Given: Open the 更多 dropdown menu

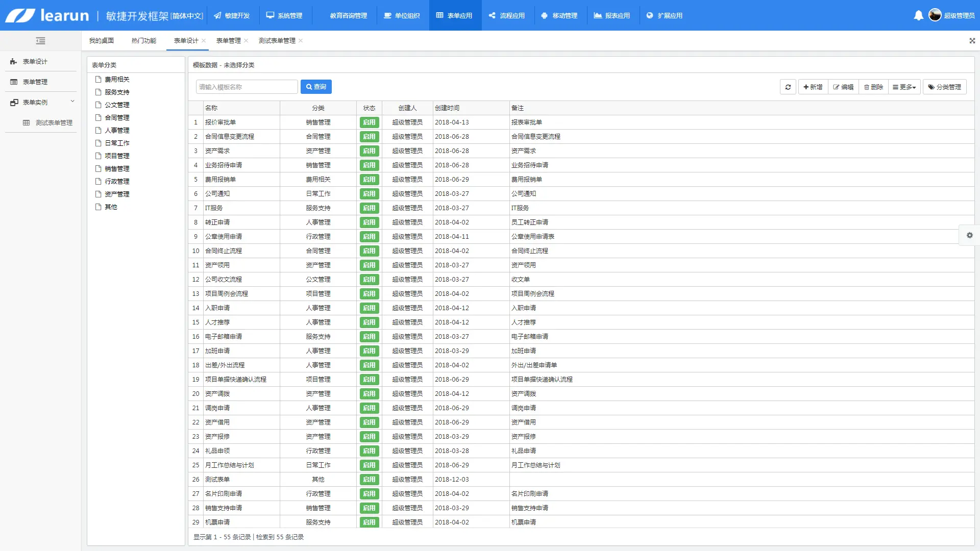Looking at the screenshot, I should coord(904,87).
